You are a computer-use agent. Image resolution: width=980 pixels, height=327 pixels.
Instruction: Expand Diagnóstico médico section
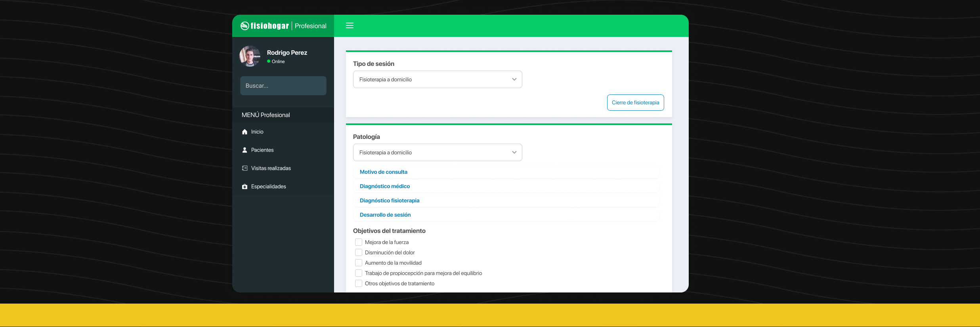(x=506, y=186)
